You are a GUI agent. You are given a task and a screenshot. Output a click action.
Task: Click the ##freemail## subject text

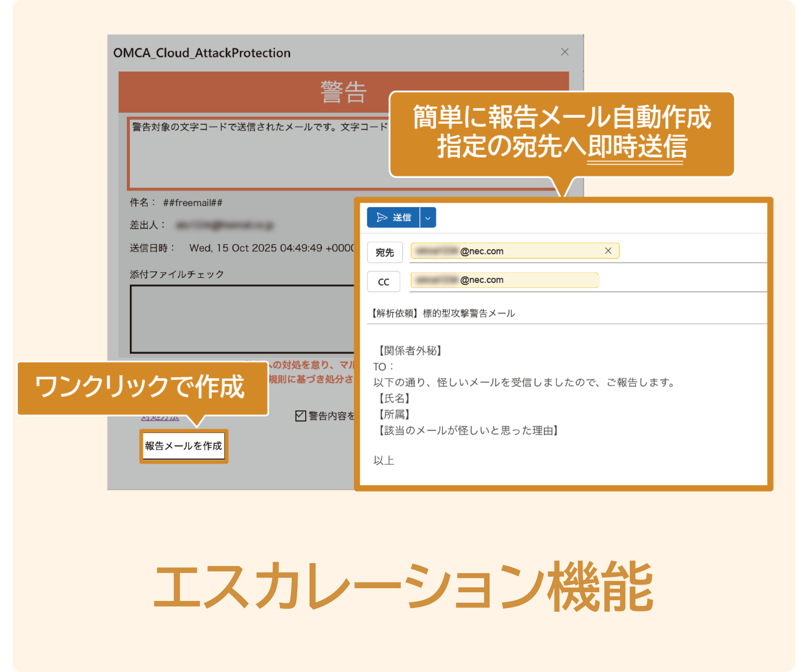coord(192,203)
